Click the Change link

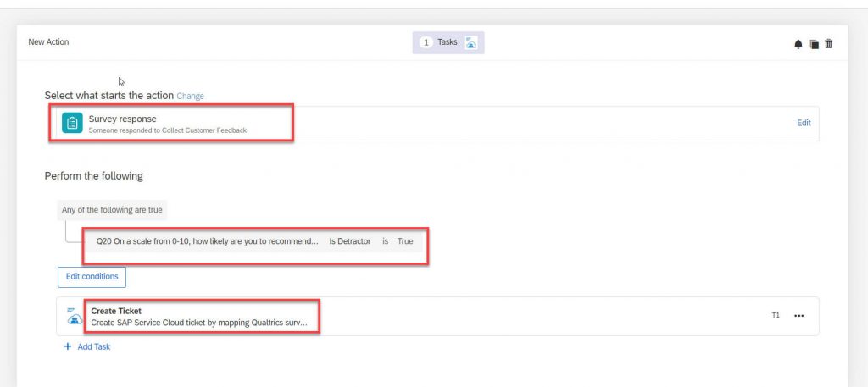(x=191, y=97)
